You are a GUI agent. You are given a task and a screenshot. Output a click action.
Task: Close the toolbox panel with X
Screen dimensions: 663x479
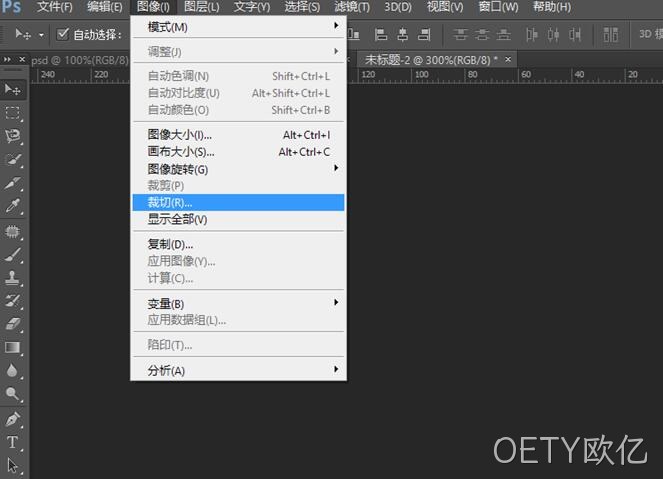click(x=22, y=60)
